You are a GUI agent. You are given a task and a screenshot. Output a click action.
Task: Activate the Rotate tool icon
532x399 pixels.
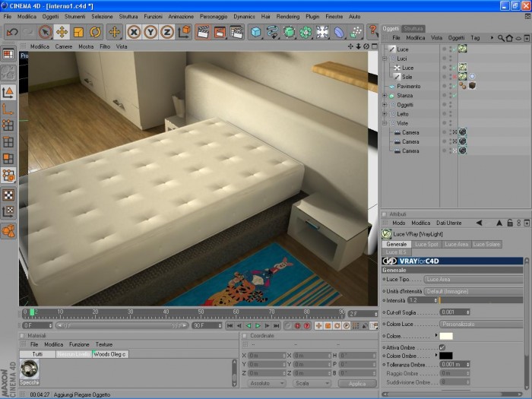pyautogui.click(x=95, y=32)
